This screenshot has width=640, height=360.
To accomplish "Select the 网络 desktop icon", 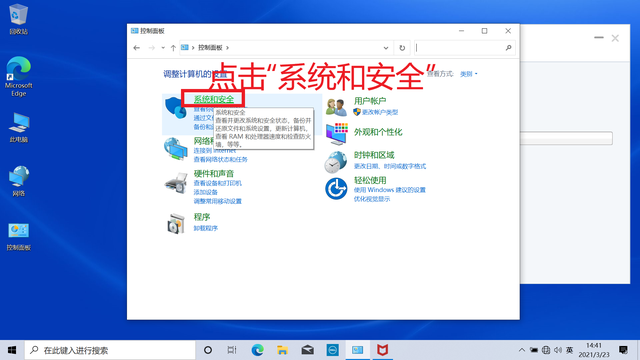I will pos(18,181).
